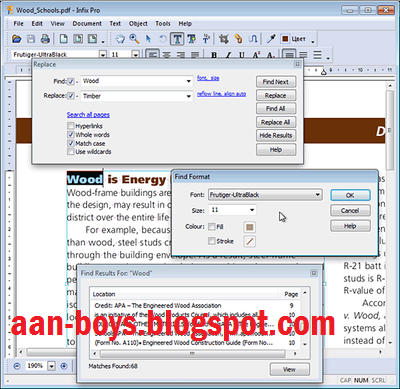Toggle Italic formatting

click(228, 55)
